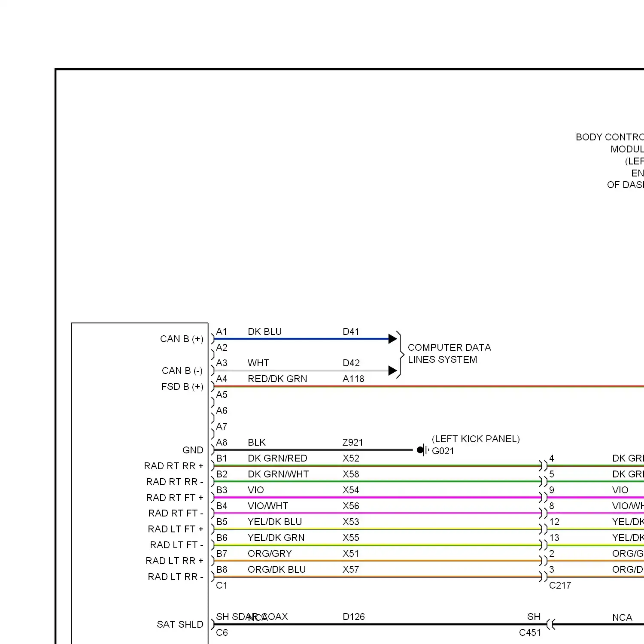Click circuit code Z921
Screen dimensions: 644x644
(353, 442)
